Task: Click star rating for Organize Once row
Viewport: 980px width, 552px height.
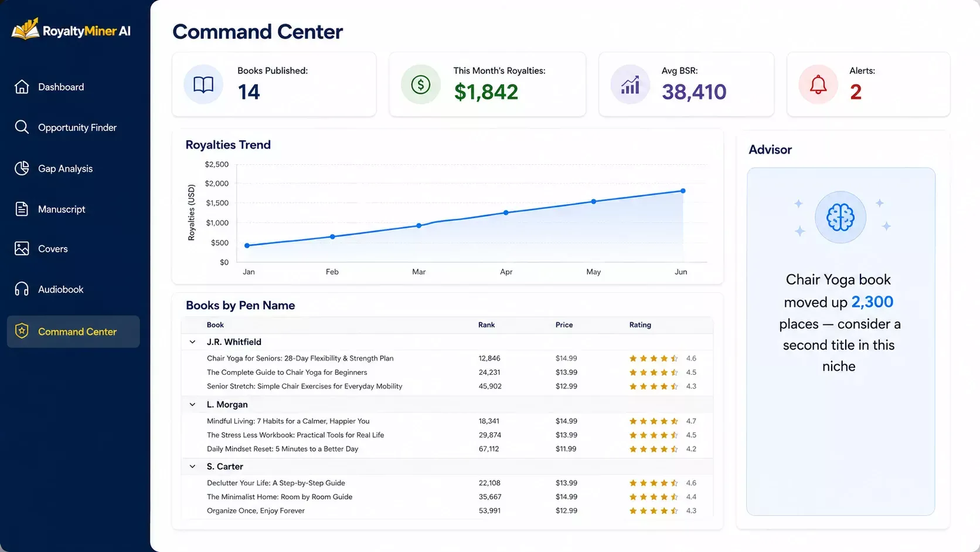Action: point(654,511)
